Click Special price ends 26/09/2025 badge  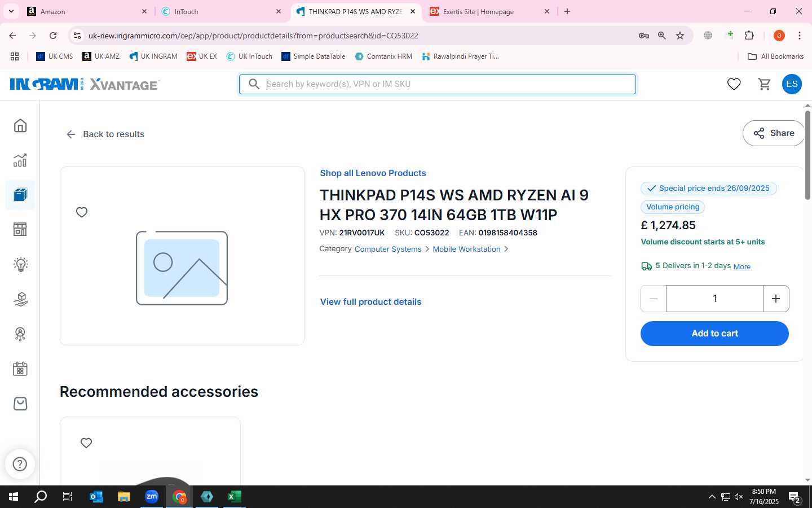click(x=709, y=189)
